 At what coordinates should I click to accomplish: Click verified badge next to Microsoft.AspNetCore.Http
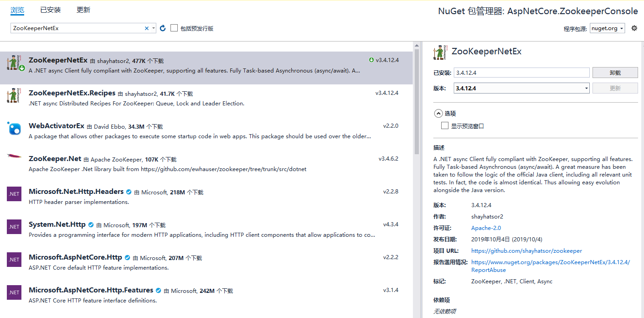coord(127,258)
